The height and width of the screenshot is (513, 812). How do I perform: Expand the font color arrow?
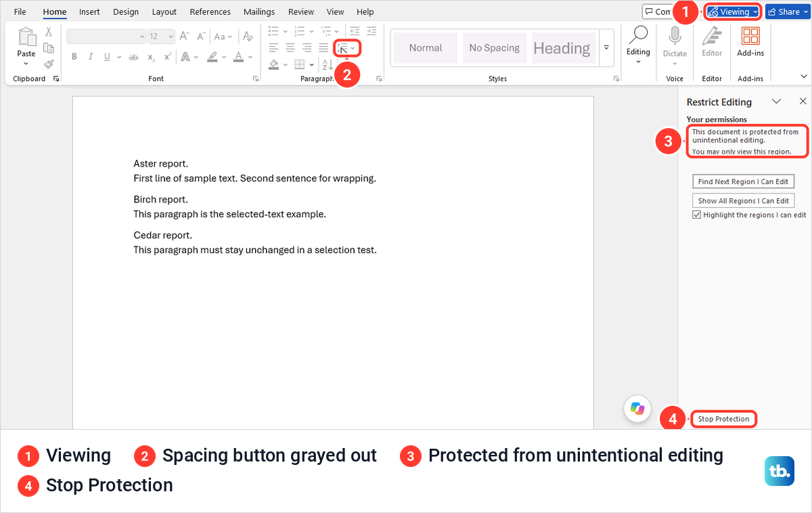tap(250, 57)
